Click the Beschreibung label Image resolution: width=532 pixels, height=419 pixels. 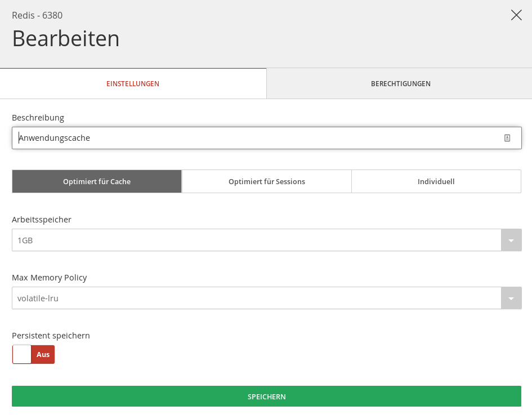(x=38, y=118)
